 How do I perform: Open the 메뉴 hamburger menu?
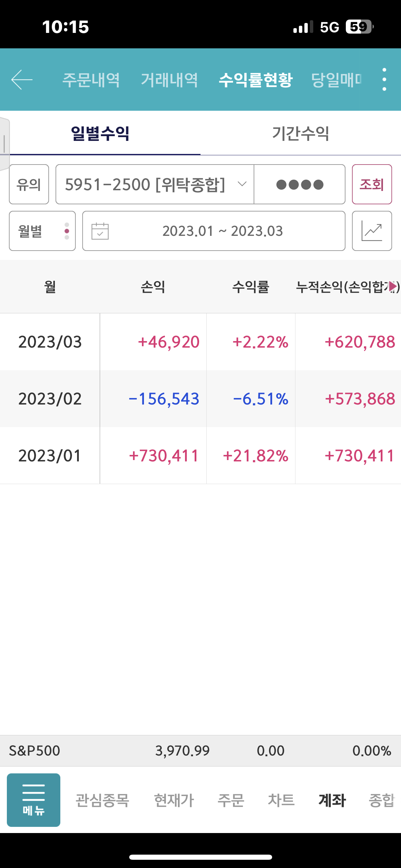[x=34, y=800]
